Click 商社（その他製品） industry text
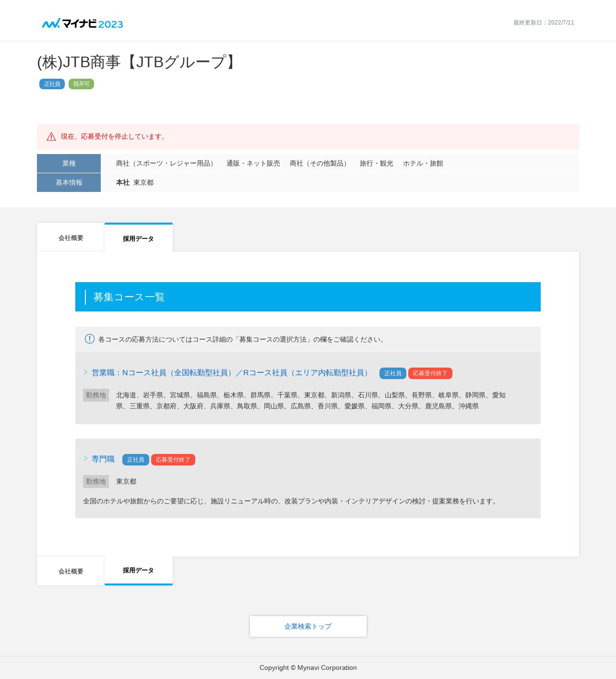Viewport: 616px width, 679px height. click(320, 163)
